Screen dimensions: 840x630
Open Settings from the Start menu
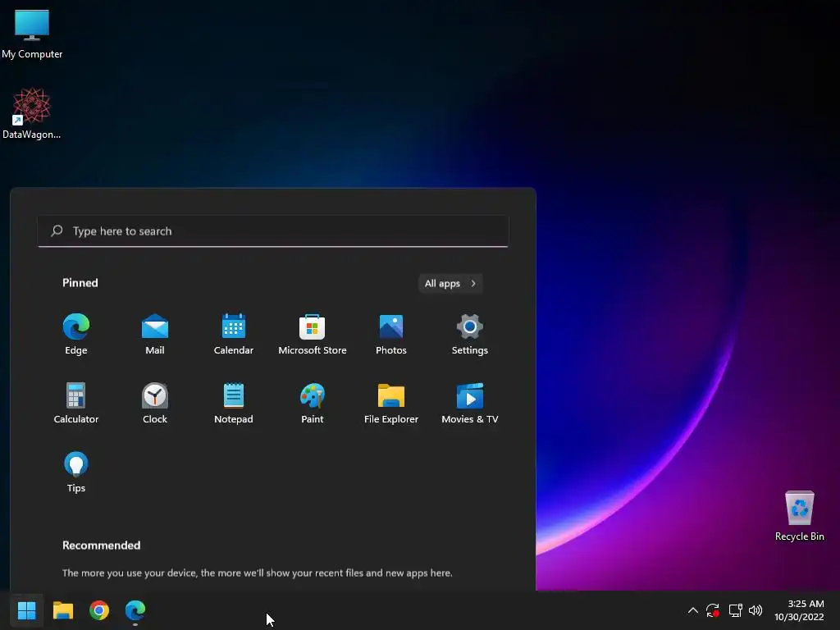point(470,335)
